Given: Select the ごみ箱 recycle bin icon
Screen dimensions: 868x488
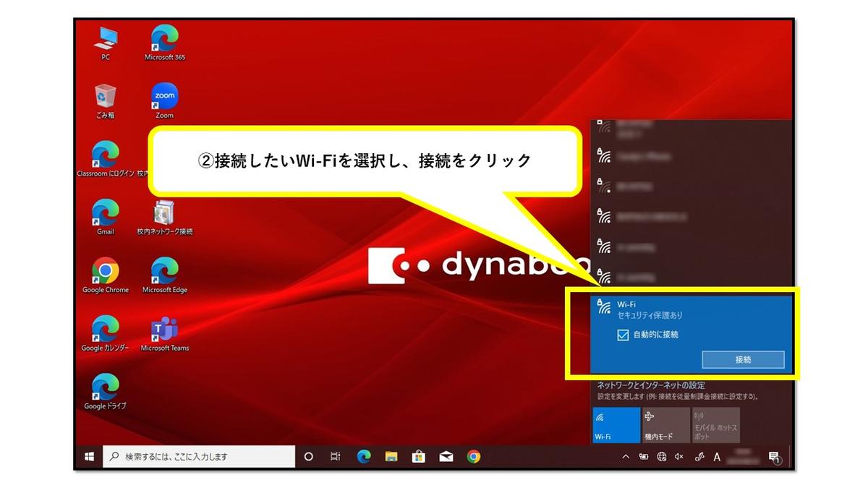Looking at the screenshot, I should (x=106, y=101).
